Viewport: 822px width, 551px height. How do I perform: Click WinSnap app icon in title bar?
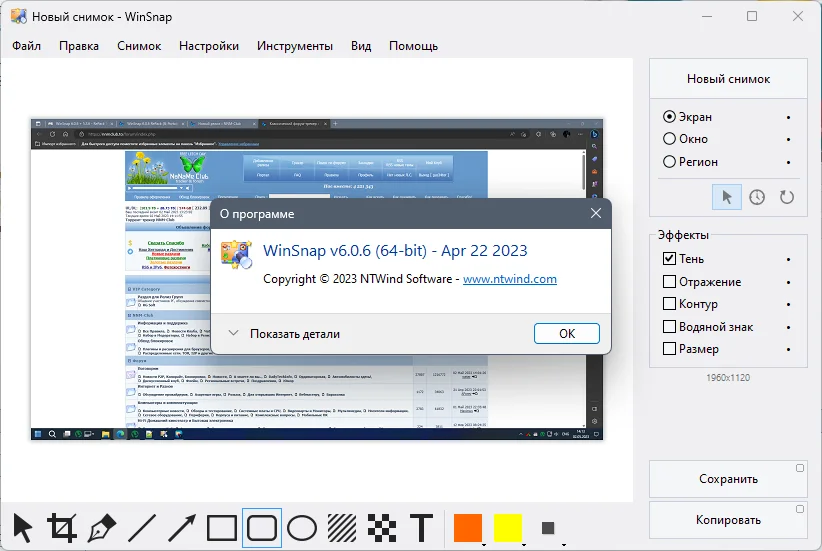coord(19,16)
